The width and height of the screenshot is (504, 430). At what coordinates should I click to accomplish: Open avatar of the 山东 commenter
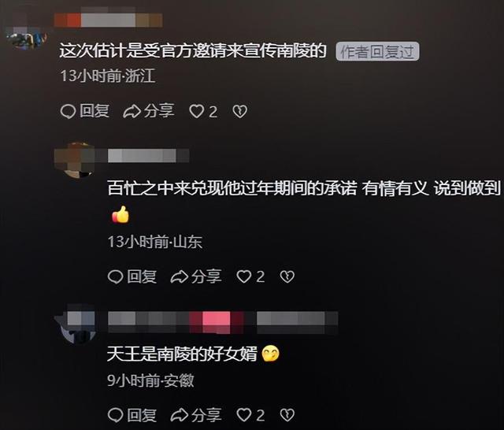[75, 160]
